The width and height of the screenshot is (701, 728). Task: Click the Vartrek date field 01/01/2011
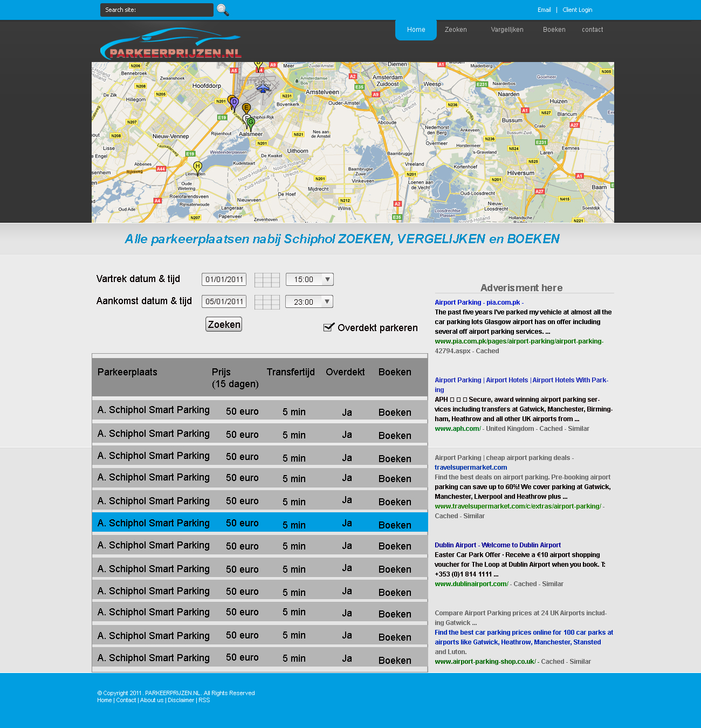[x=224, y=279]
